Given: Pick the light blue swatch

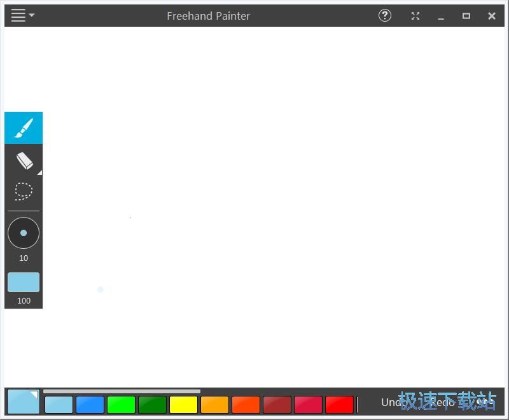Looking at the screenshot, I should [x=59, y=405].
